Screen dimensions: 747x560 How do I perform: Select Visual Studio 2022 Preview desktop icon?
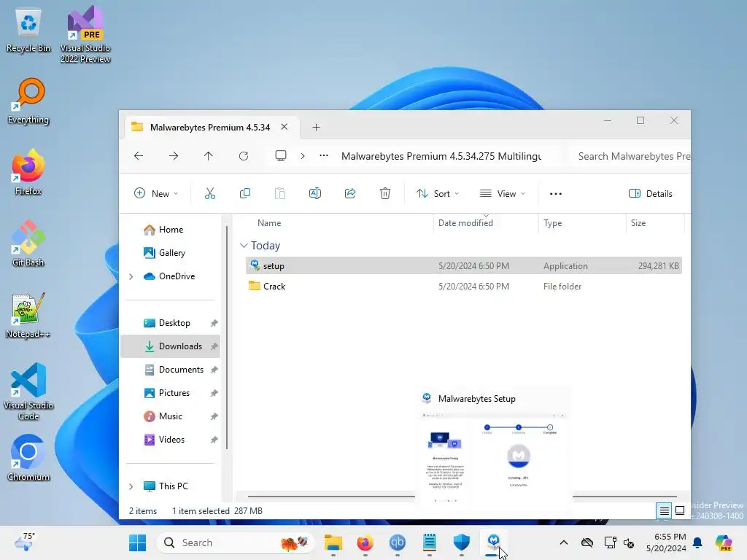[85, 35]
